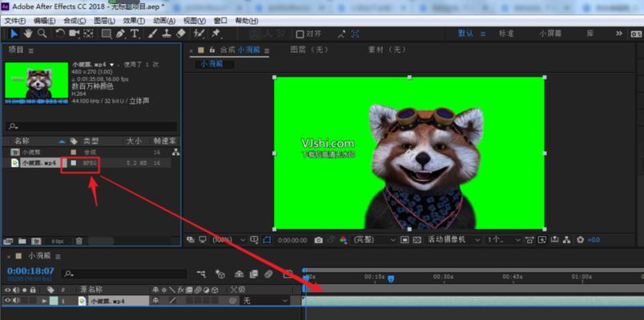Click the Project panel search field
Image resolution: width=644 pixels, height=320 pixels.
coord(91,126)
